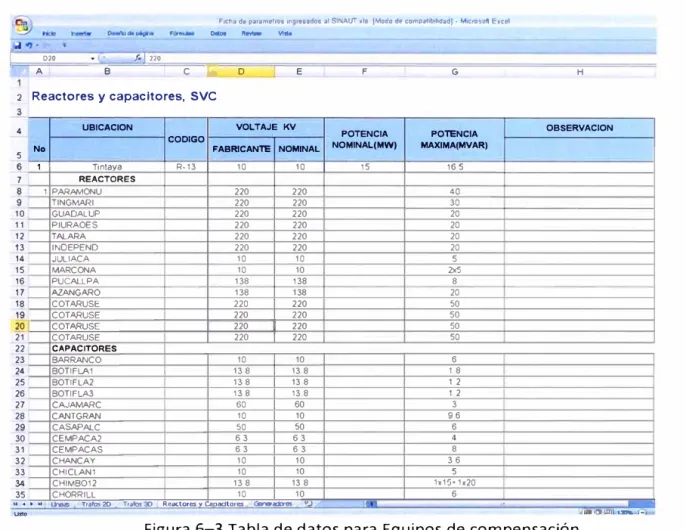Select the 1x15+1x20 value in CHIMBO12 row

click(455, 483)
